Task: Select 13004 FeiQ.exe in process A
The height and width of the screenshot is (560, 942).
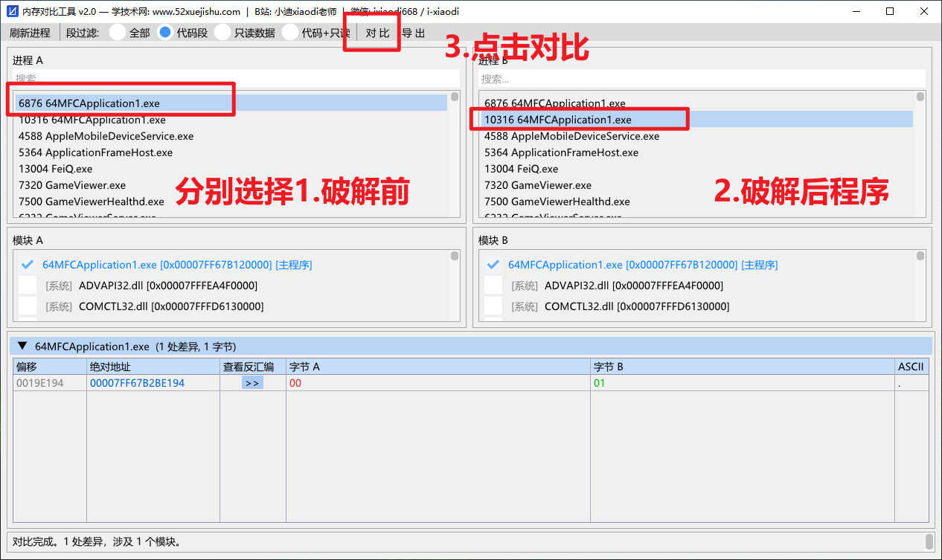Action: click(x=231, y=169)
